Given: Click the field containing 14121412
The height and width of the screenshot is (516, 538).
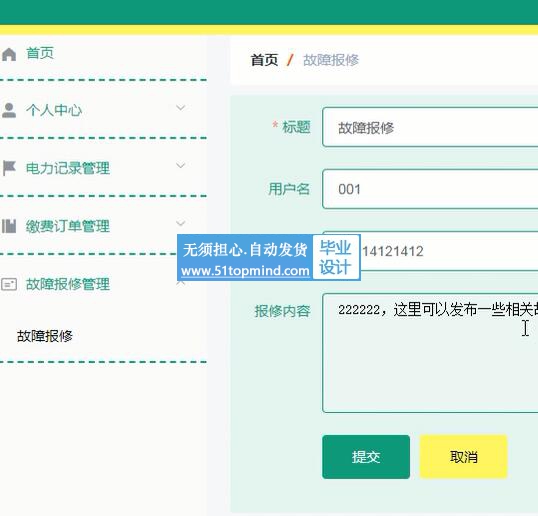Looking at the screenshot, I should coord(449,251).
